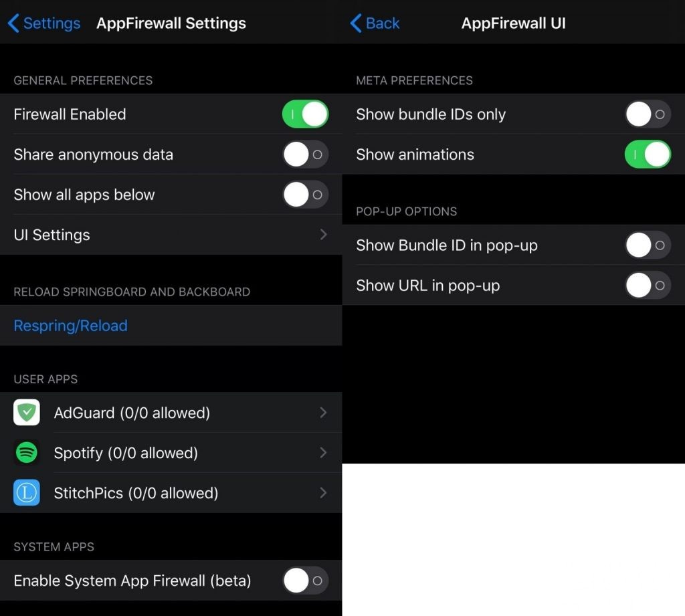Toggle Show bundle IDs only
The width and height of the screenshot is (685, 616).
648,114
